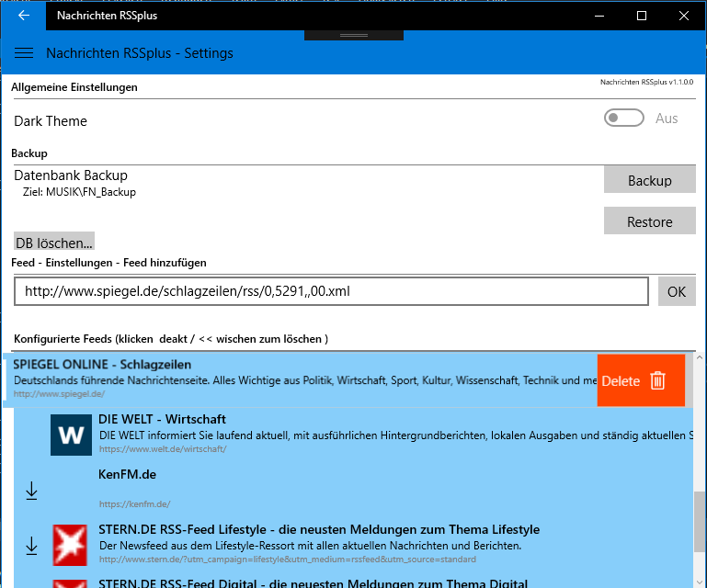Click the Backup button
Image resolution: width=707 pixels, height=588 pixels.
(x=650, y=180)
